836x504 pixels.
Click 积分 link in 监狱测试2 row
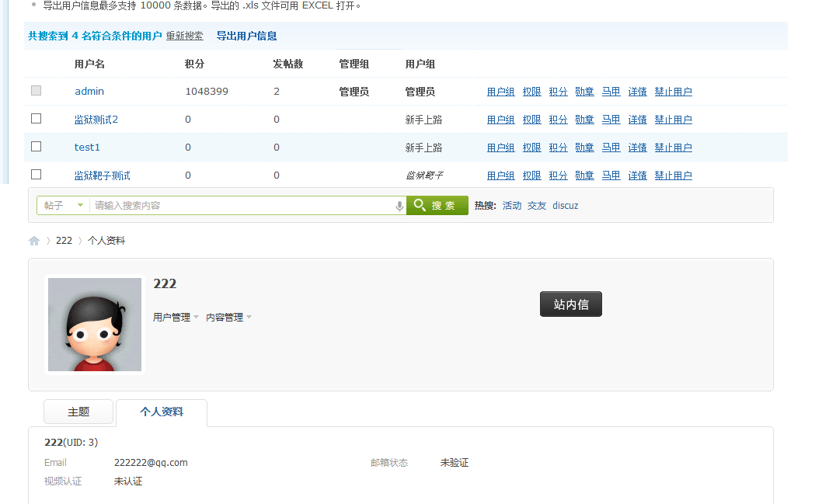[558, 120]
